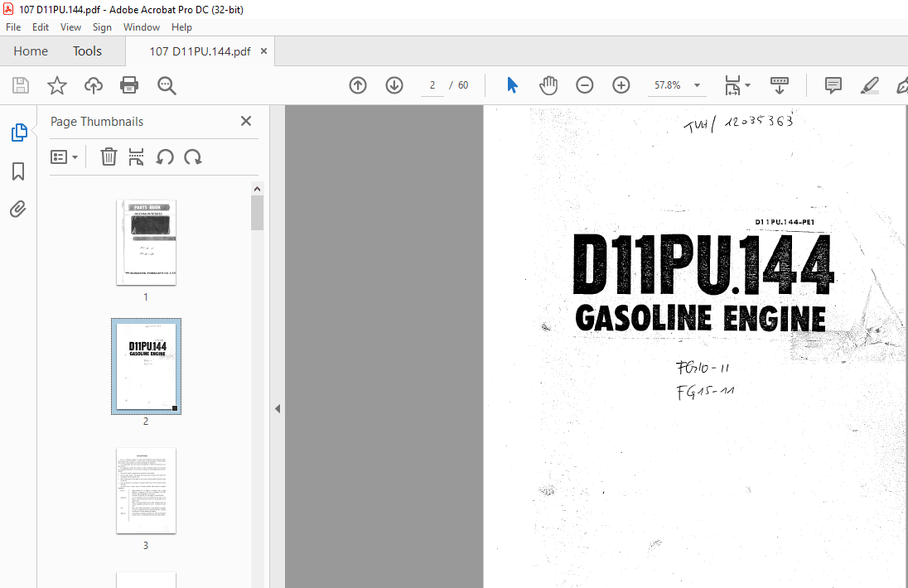Add the star bookmark favorite icon

[x=56, y=85]
